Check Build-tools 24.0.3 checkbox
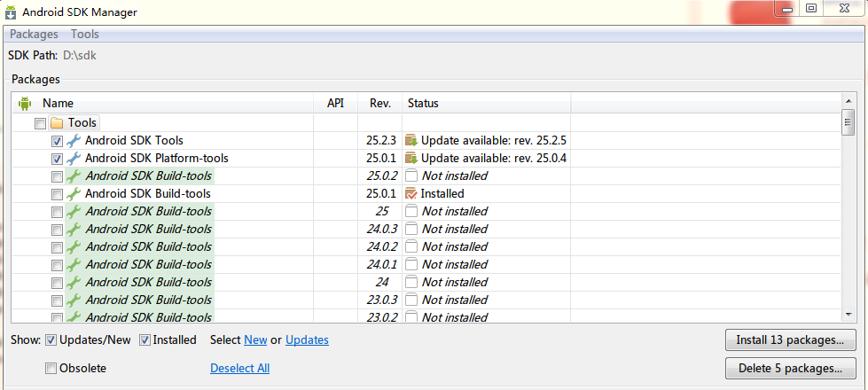This screenshot has height=390, width=868. tap(57, 230)
